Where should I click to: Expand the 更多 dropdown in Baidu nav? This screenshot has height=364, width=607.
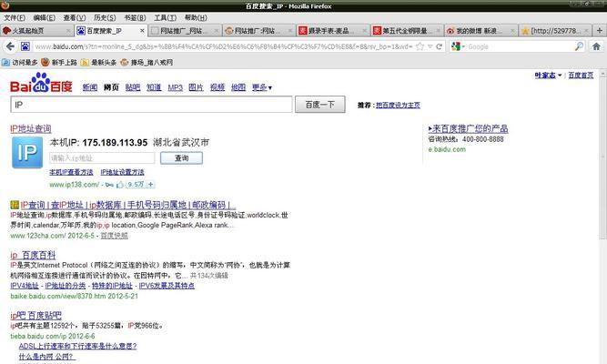(262, 87)
